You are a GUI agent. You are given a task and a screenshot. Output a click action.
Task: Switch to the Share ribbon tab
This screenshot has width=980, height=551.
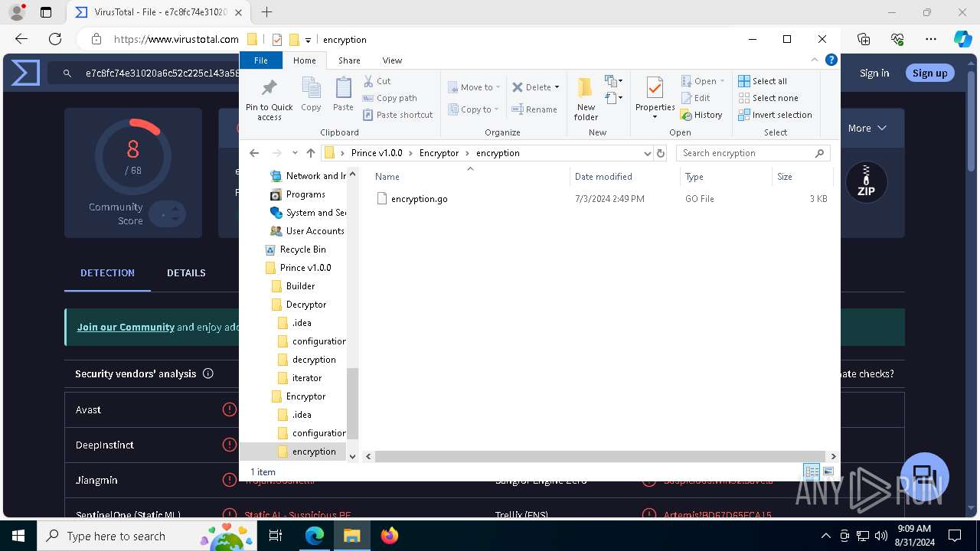[x=349, y=60]
